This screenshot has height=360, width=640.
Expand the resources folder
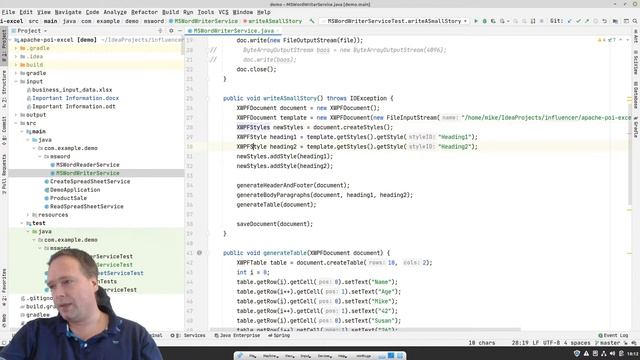tap(28, 215)
